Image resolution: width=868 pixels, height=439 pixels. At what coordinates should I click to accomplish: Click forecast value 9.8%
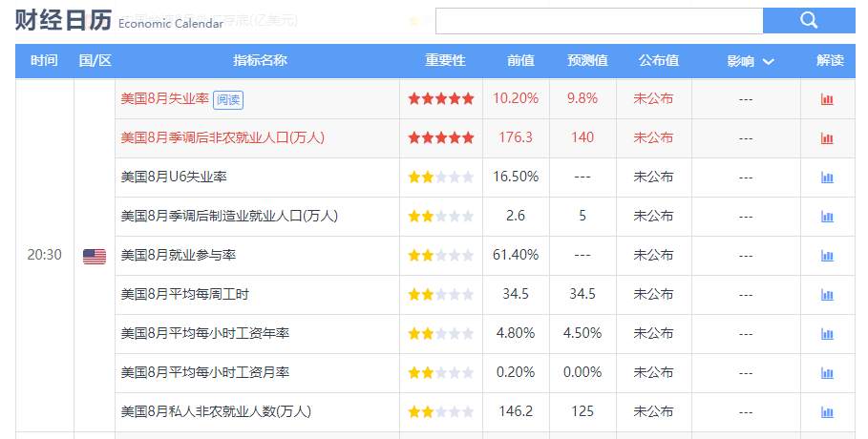582,98
